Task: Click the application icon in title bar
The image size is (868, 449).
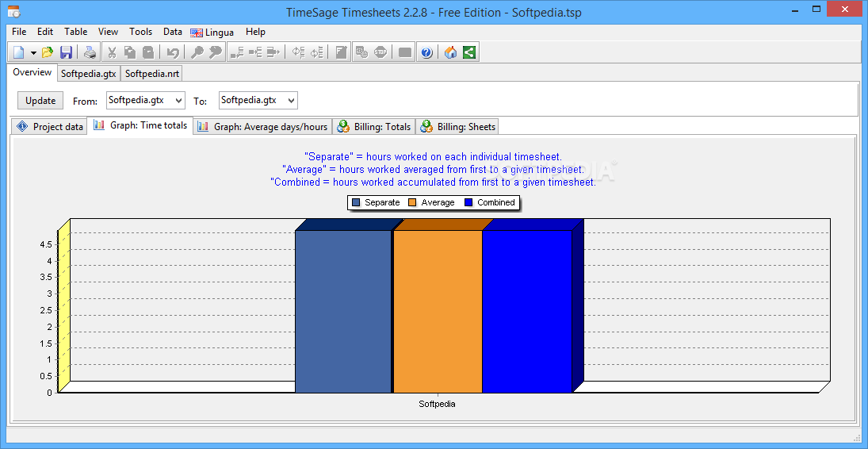Action: [x=13, y=11]
